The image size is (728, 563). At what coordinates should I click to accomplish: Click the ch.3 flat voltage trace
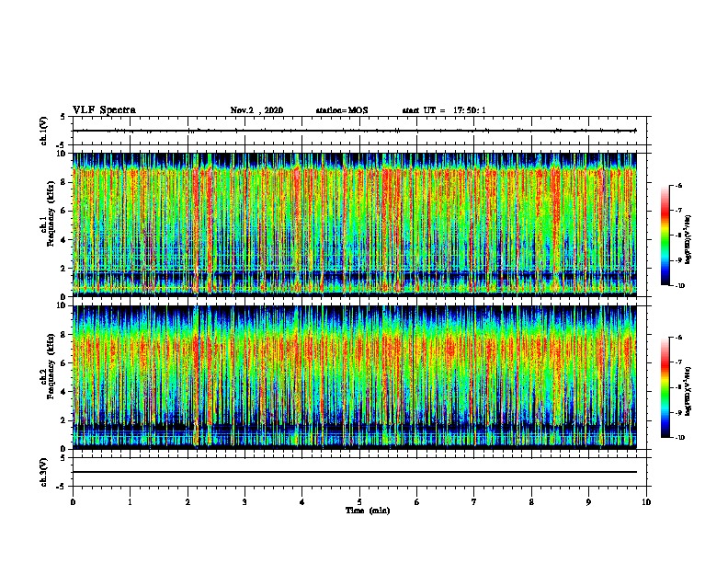[355, 472]
